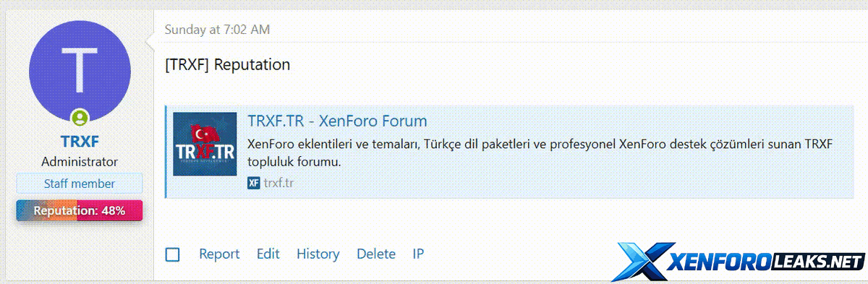
Task: Delete this post
Action: [x=376, y=254]
